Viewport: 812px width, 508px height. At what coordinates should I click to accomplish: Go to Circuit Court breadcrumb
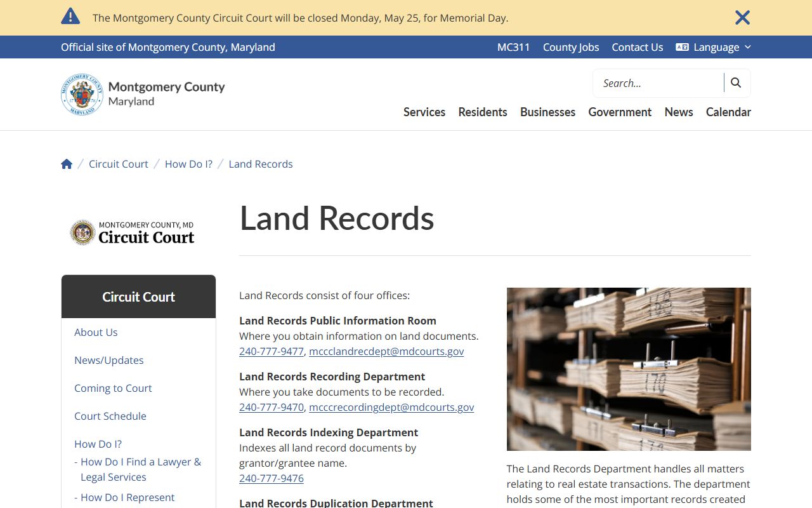pyautogui.click(x=119, y=164)
